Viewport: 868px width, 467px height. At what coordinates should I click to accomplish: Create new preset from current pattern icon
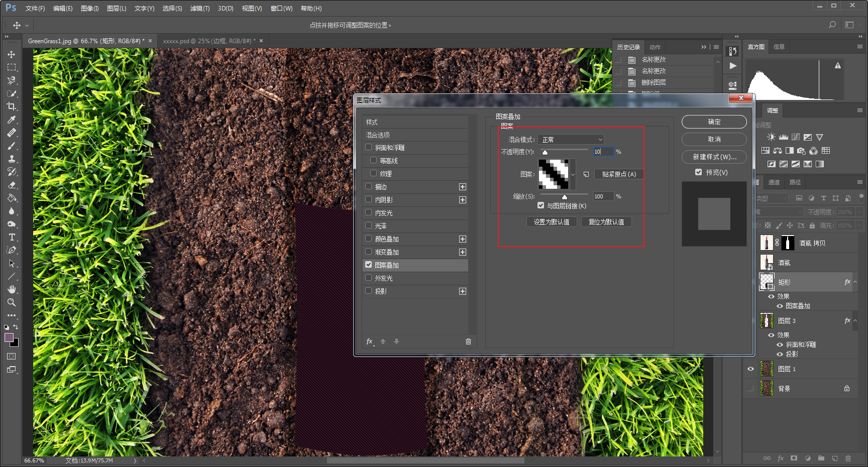(586, 174)
